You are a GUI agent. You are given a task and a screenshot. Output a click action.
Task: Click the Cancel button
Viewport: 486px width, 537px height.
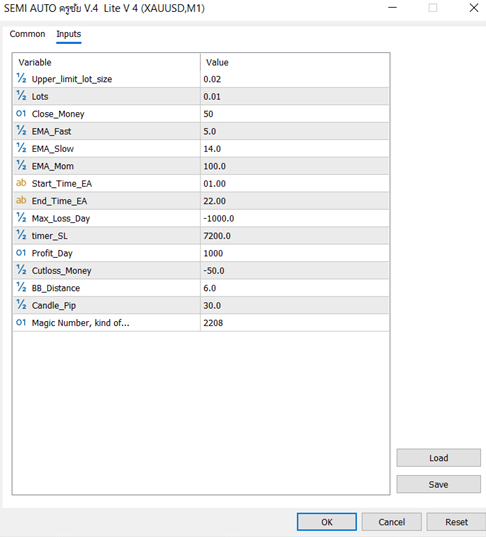pyautogui.click(x=391, y=522)
